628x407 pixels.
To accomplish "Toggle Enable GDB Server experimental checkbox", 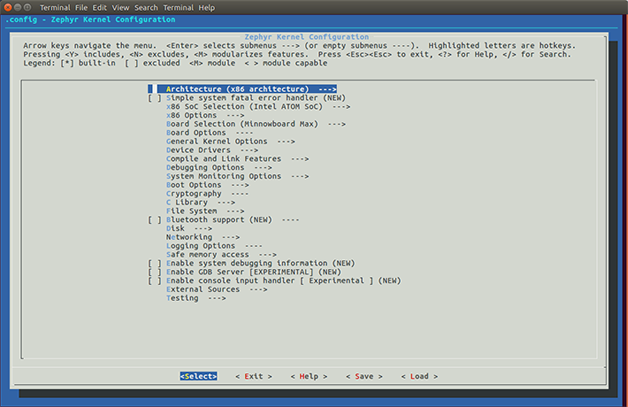I will [x=155, y=272].
